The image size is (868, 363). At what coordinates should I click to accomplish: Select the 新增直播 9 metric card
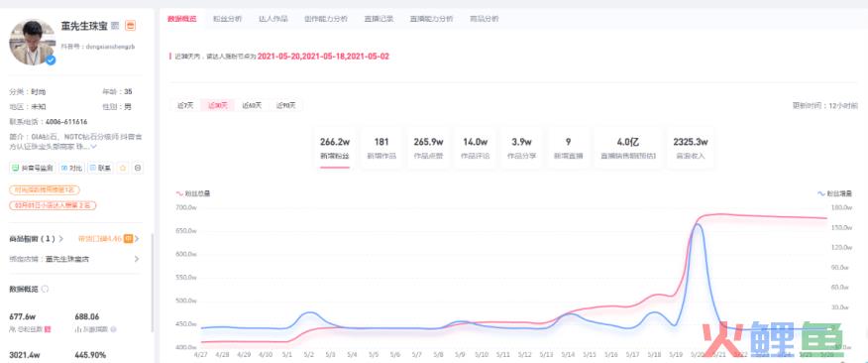coord(568,148)
